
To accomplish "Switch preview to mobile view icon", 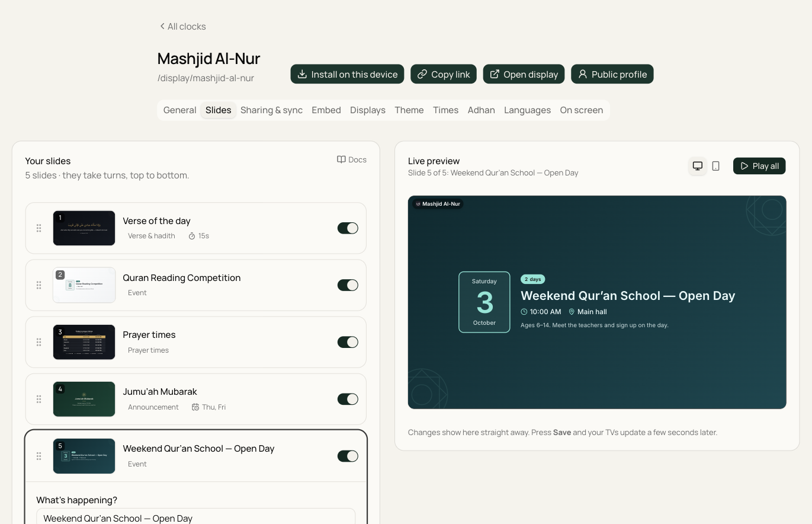I will click(x=715, y=166).
